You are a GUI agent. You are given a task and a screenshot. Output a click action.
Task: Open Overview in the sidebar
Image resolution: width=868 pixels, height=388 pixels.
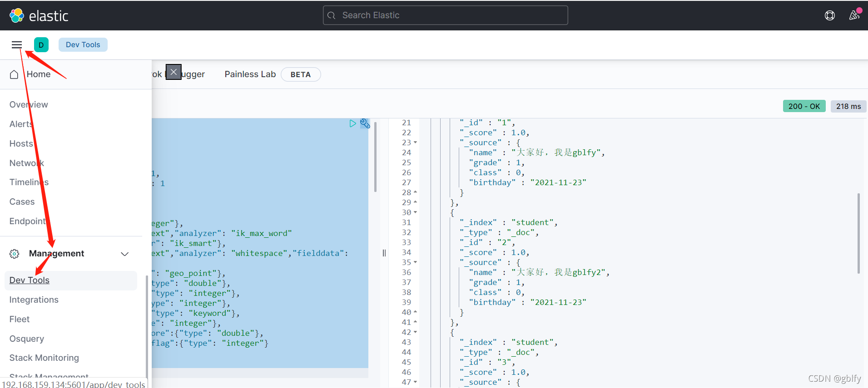point(29,104)
